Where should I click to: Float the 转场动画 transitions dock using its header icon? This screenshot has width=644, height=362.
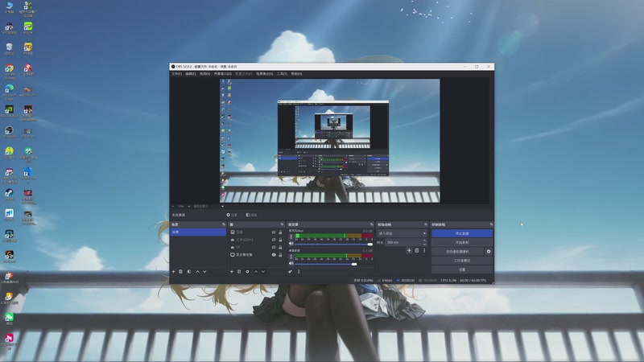426,224
